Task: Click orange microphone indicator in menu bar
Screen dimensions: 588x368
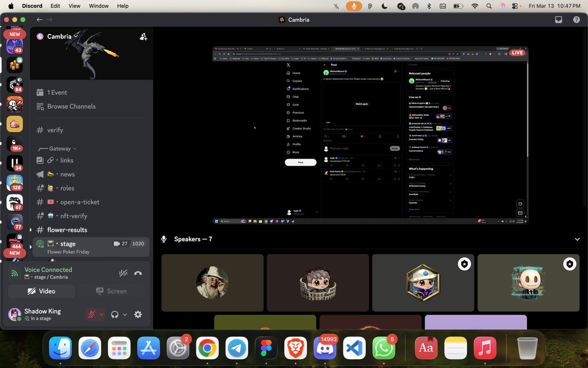Action: [353, 6]
